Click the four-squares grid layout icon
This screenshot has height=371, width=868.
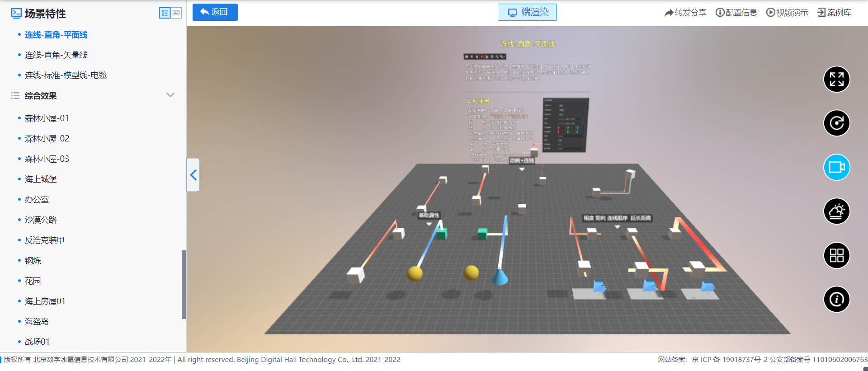pos(837,255)
